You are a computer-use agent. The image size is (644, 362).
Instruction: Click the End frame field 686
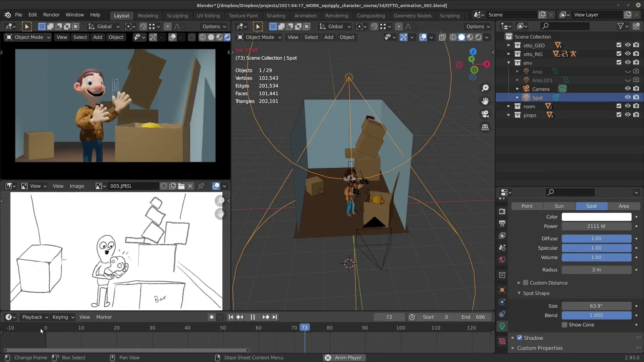click(473, 317)
